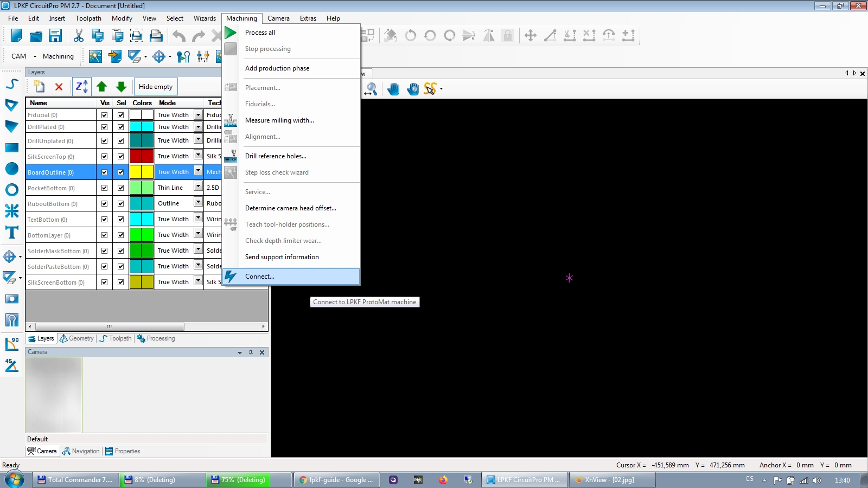Open the Thin Line mode dropdown for PocketBottom

pos(198,187)
